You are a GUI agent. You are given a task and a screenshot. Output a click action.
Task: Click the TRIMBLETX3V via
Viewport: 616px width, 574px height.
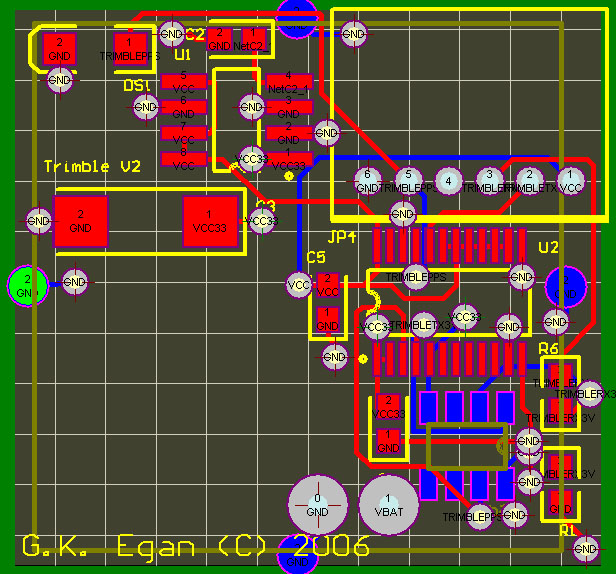pos(424,325)
